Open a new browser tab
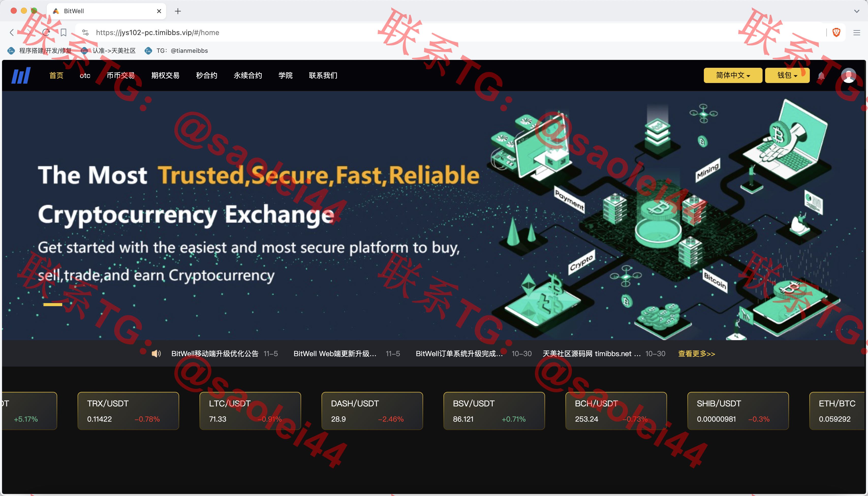The image size is (868, 496). click(x=178, y=11)
